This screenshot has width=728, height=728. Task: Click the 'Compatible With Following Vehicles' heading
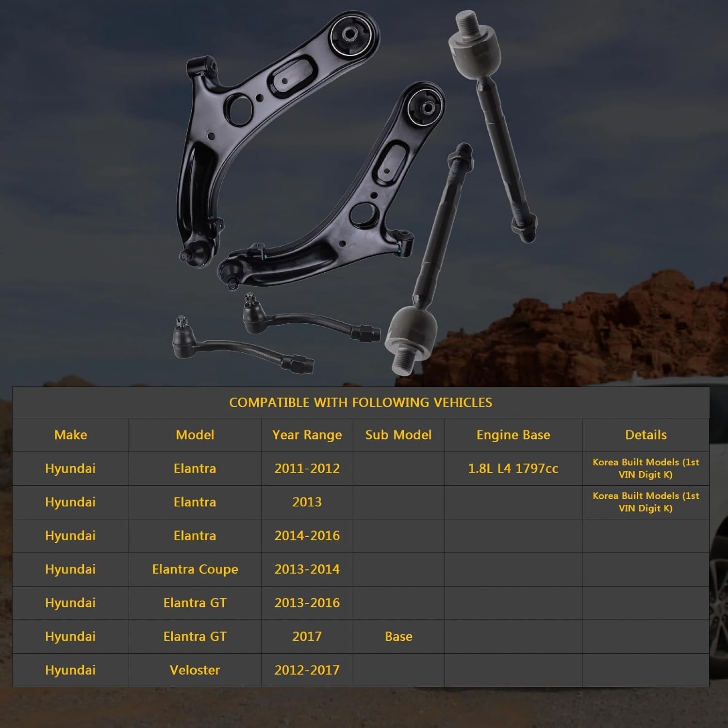click(x=361, y=402)
